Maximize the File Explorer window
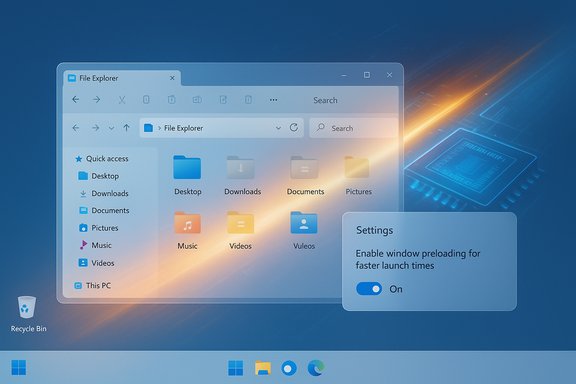 (367, 75)
